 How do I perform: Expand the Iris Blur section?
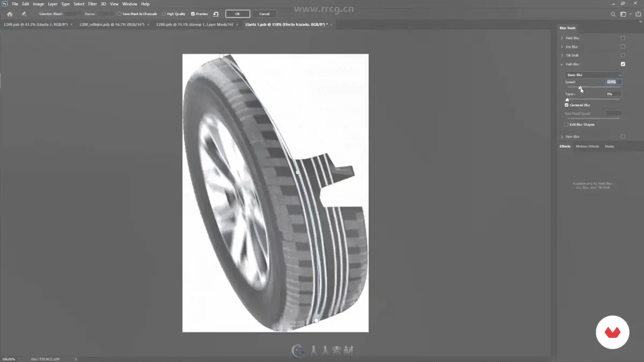[x=562, y=47]
